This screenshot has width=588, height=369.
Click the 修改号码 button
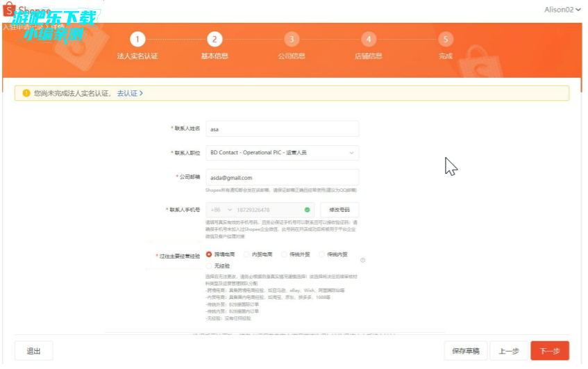(339, 210)
